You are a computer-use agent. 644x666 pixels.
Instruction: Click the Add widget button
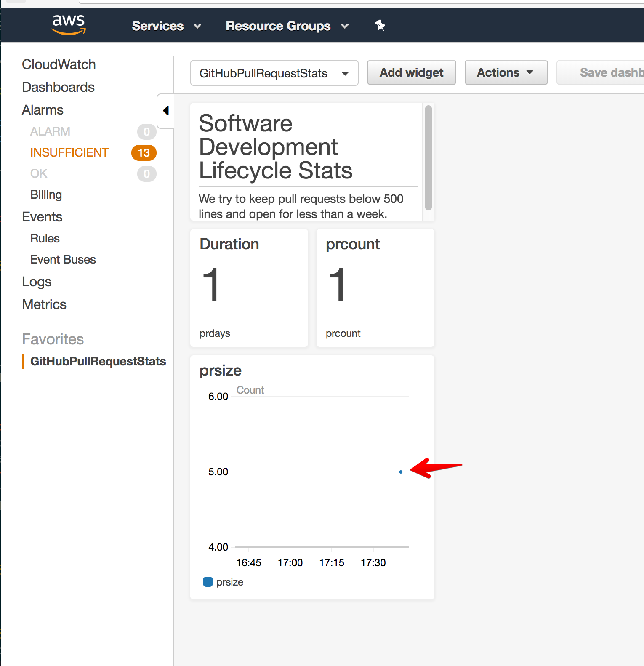click(412, 72)
